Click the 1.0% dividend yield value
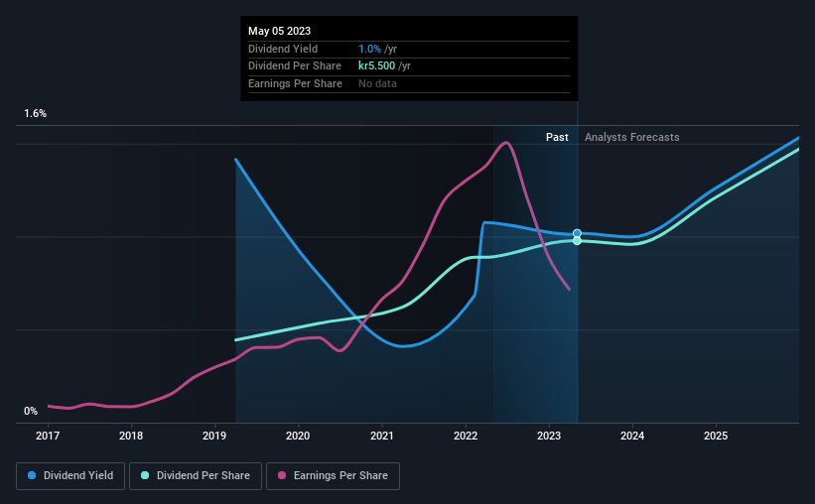815x504 pixels. (x=369, y=49)
